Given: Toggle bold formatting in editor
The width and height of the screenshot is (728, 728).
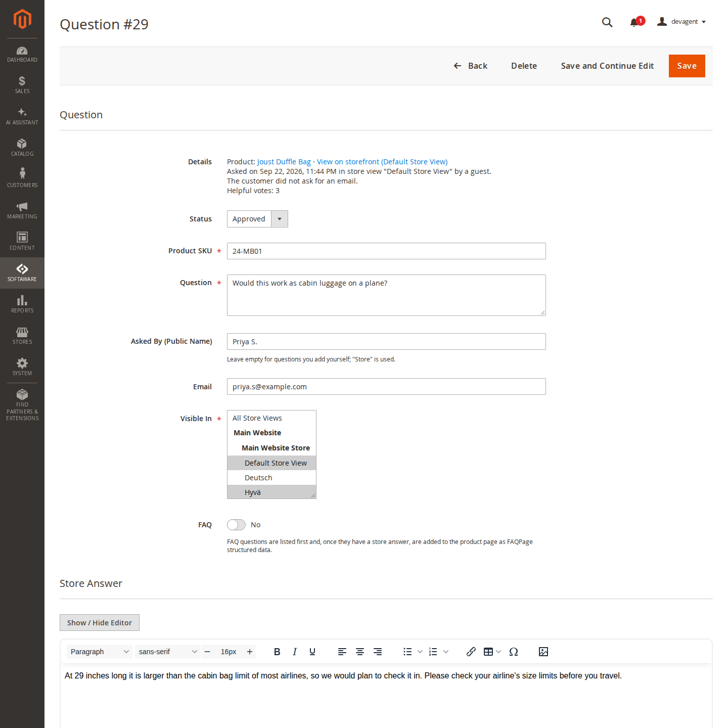Looking at the screenshot, I should coord(277,652).
